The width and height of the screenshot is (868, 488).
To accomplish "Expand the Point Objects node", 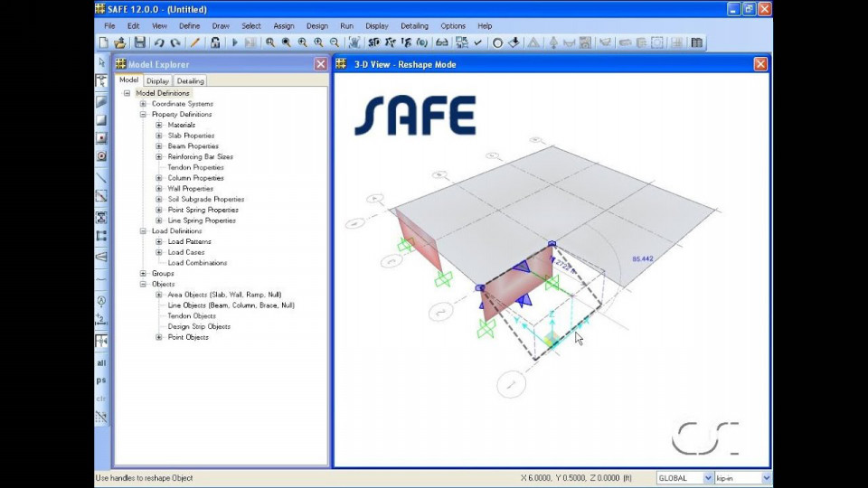I will coord(159,337).
